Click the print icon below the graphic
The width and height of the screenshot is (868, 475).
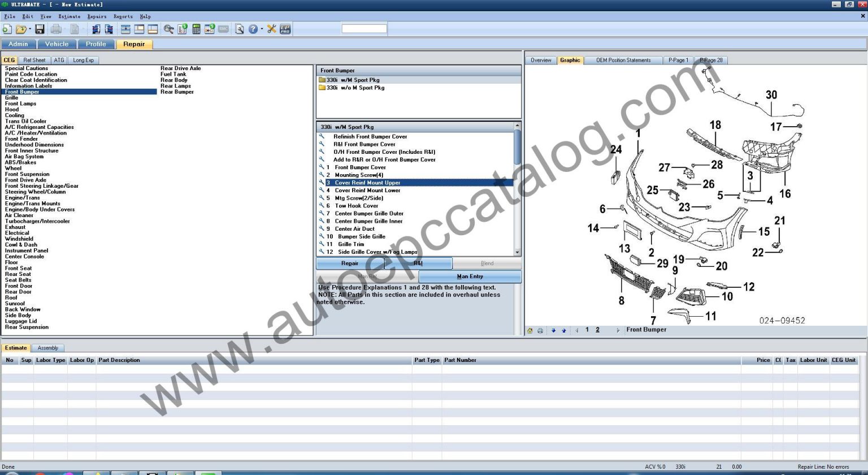coord(540,331)
